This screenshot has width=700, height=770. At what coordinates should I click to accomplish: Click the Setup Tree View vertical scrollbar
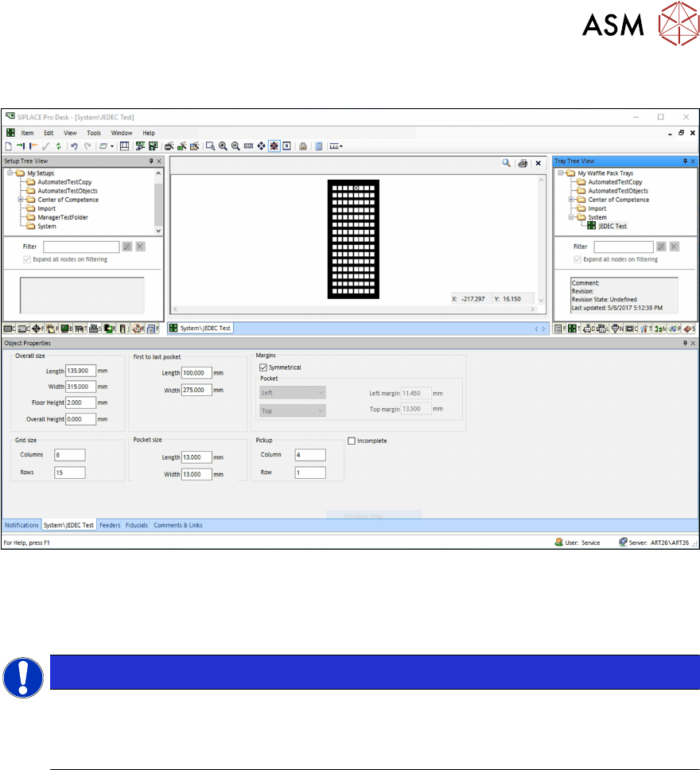coord(158,202)
